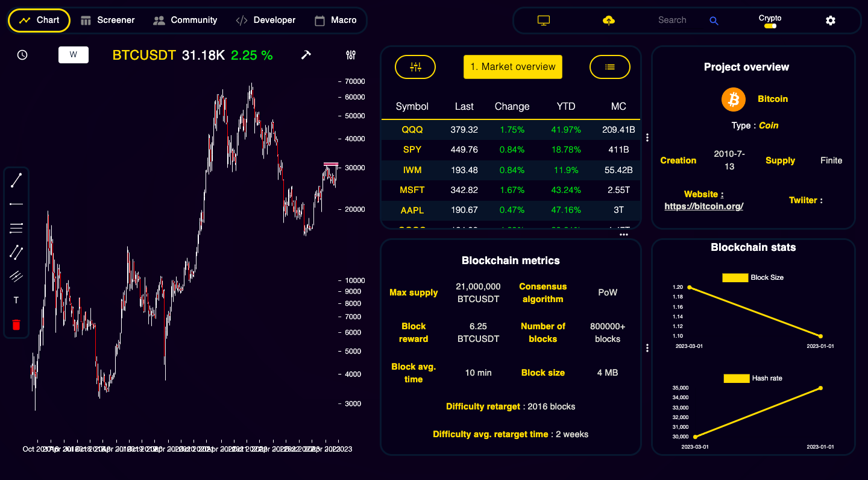Click the red trash delete icon

coord(16,325)
